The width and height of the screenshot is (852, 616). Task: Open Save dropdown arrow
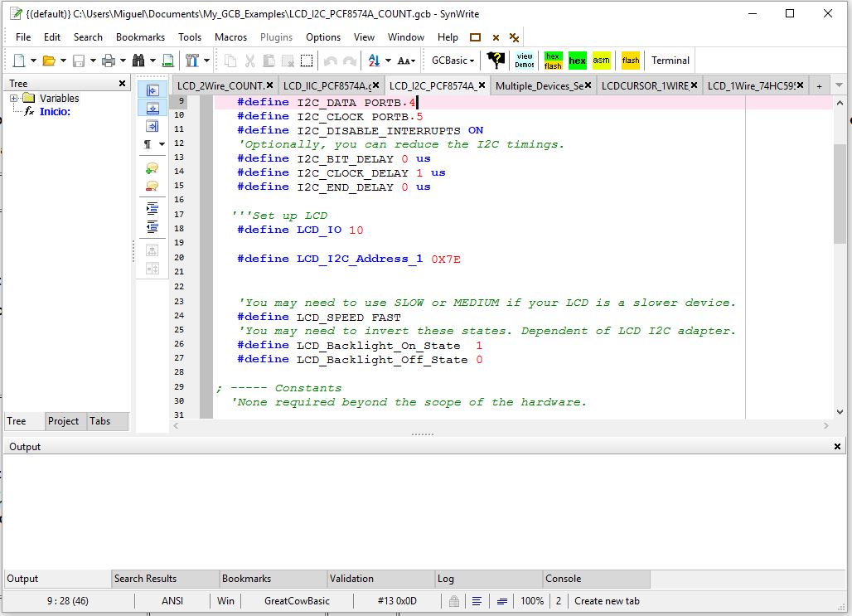93,61
